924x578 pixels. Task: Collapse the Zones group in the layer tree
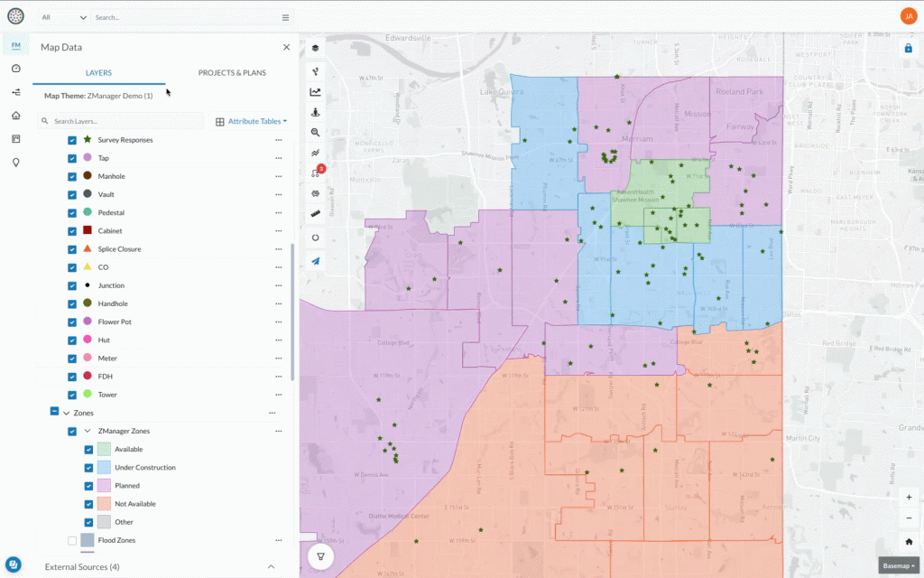[67, 413]
